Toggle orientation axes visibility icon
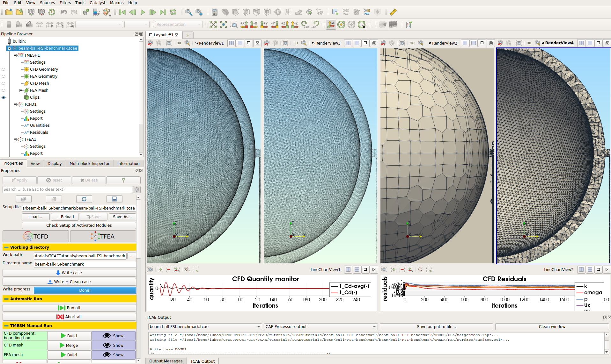Viewport: 611px width, 364px height. click(x=331, y=25)
